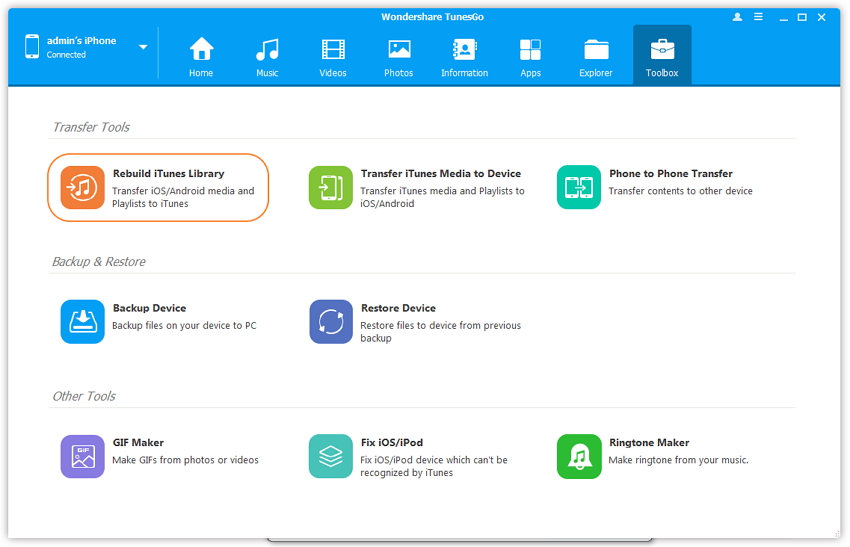The height and width of the screenshot is (547, 850).
Task: Launch the GIF Maker icon
Action: 82,456
